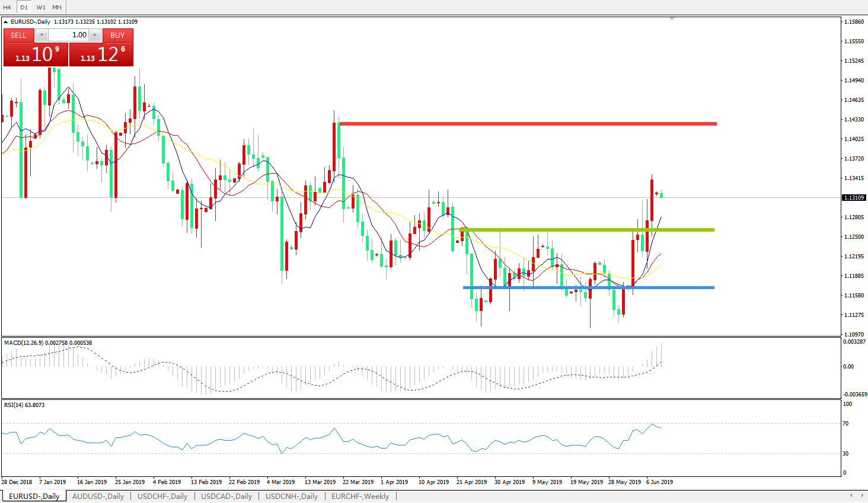Select the D1 timeframe button
Image resolution: width=868 pixels, height=503 pixels.
pos(24,8)
